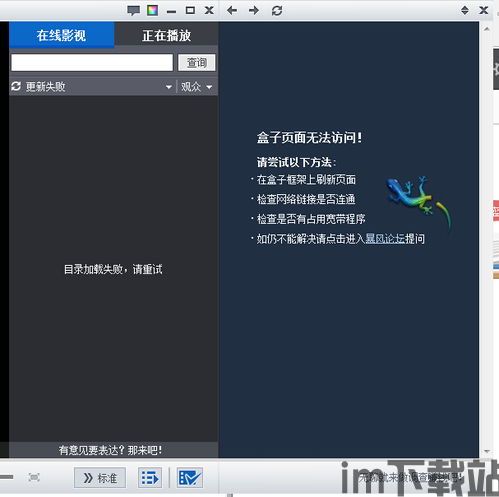Retry update via 更新失败 refresh icon
This screenshot has height=497, width=499.
click(16, 86)
